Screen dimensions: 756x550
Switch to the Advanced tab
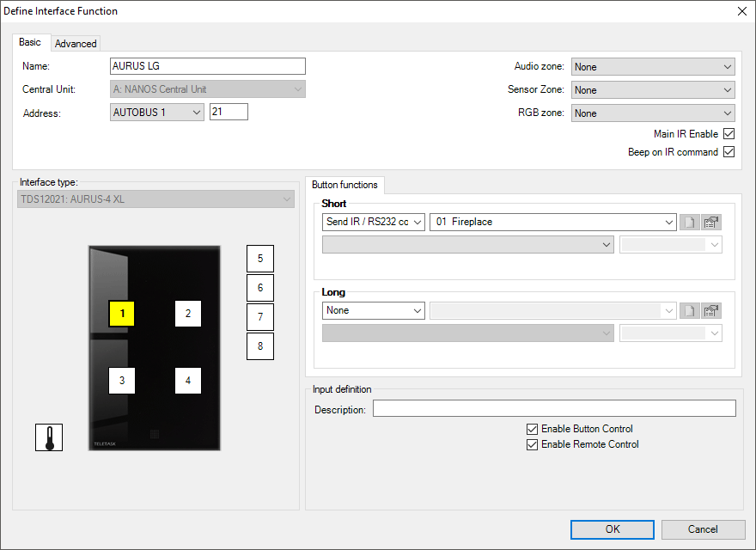tap(76, 43)
